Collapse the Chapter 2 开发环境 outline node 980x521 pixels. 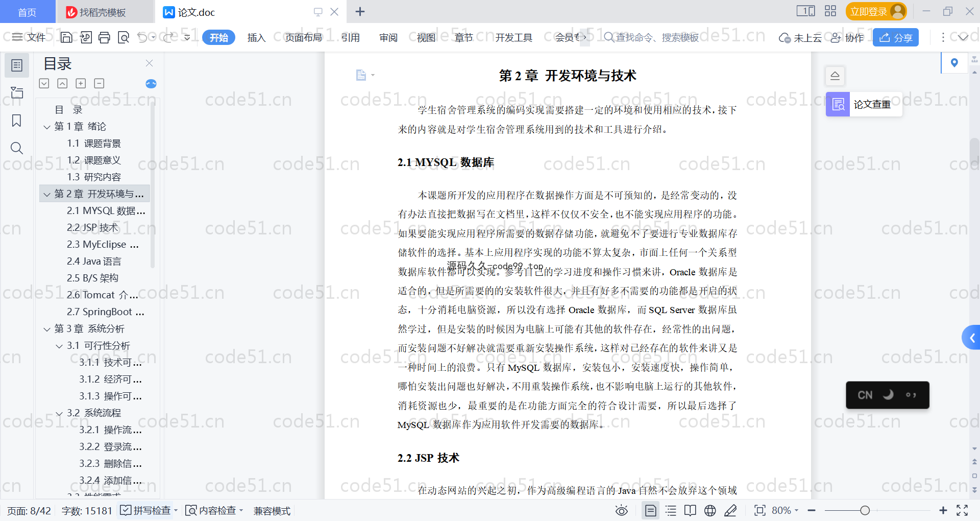(x=46, y=194)
